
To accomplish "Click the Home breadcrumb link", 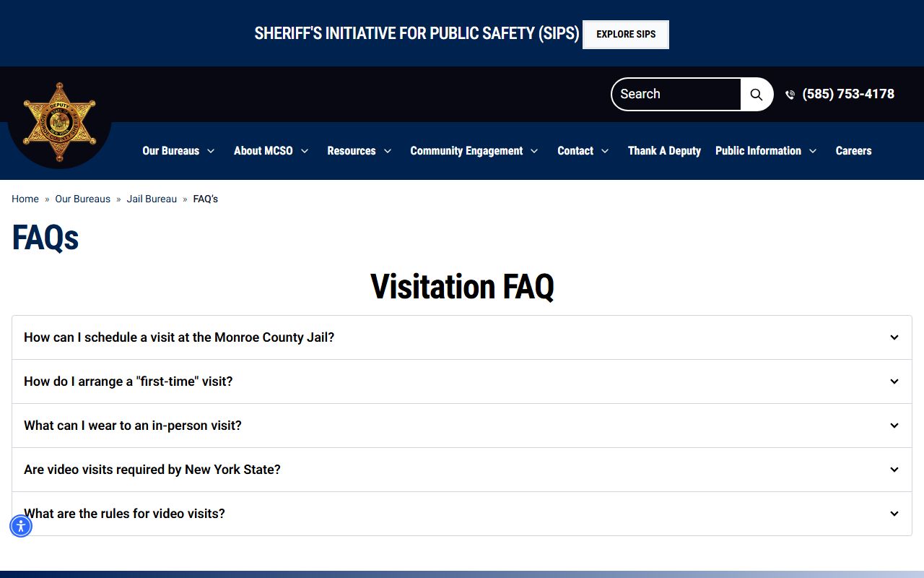I will tap(25, 199).
